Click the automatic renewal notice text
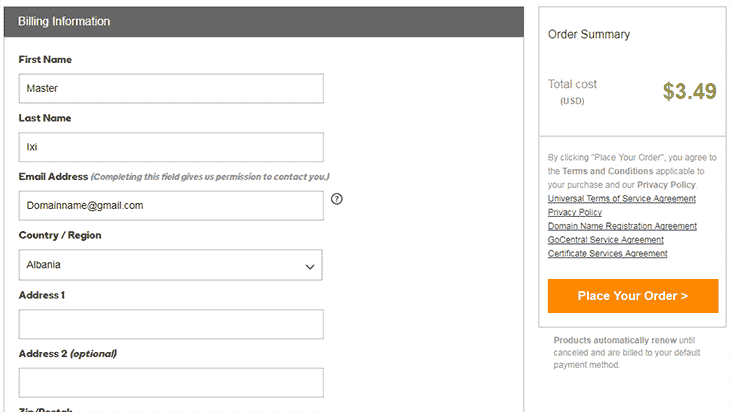Screen dimensions: 730x412 click(627, 352)
